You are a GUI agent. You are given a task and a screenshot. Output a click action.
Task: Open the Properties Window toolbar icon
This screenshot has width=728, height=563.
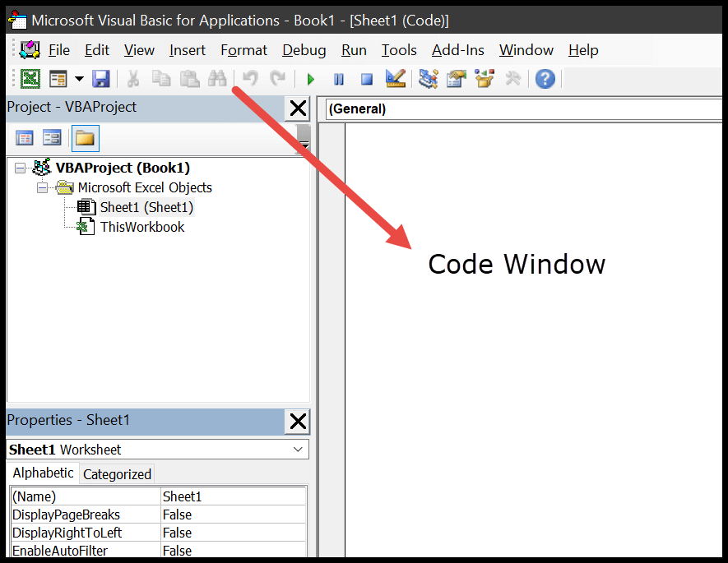tap(456, 79)
